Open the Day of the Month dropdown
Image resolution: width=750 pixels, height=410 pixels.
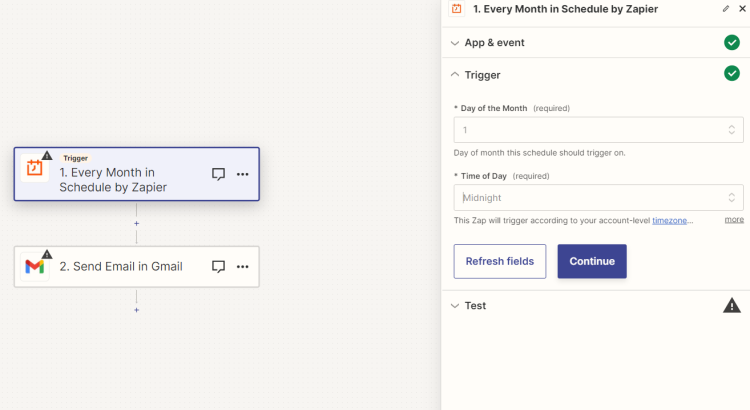tap(598, 130)
